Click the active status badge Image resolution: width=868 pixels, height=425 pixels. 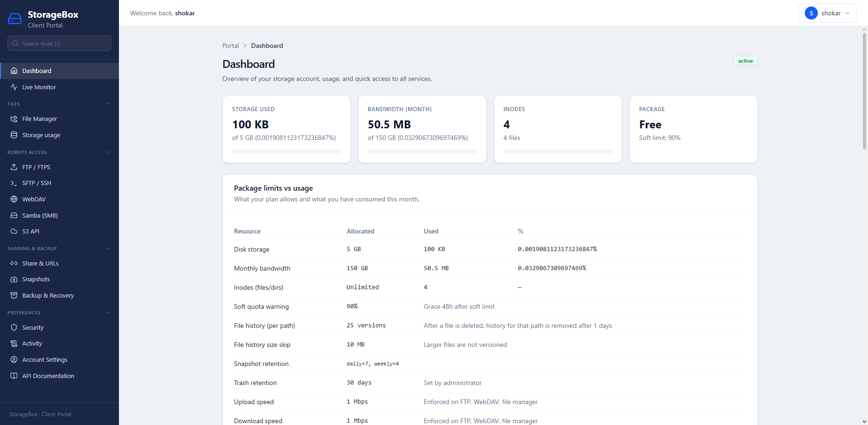pos(745,61)
